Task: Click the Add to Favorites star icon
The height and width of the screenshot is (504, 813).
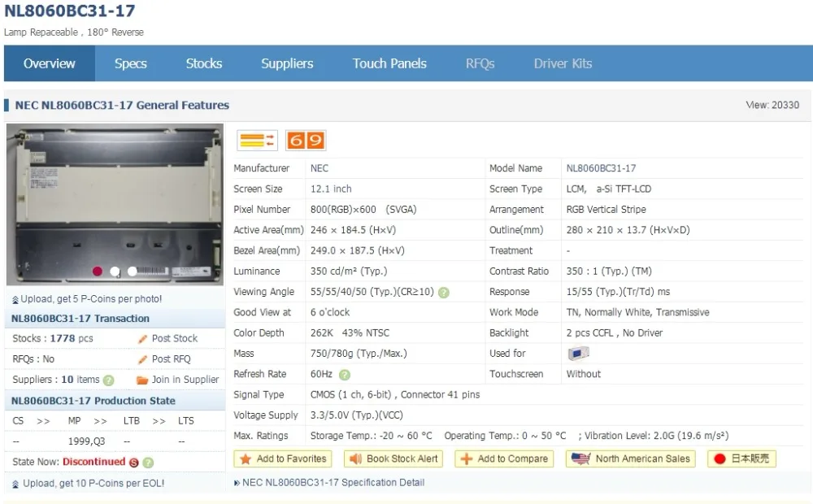Action: coord(246,459)
